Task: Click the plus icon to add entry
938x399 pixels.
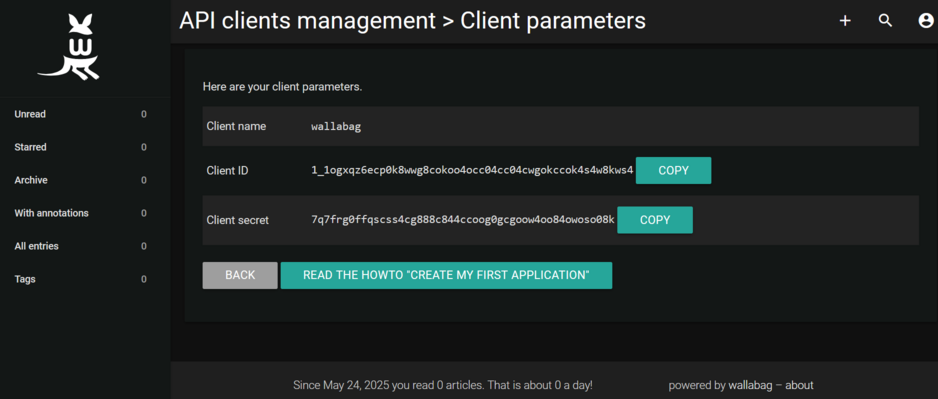Action: tap(845, 21)
